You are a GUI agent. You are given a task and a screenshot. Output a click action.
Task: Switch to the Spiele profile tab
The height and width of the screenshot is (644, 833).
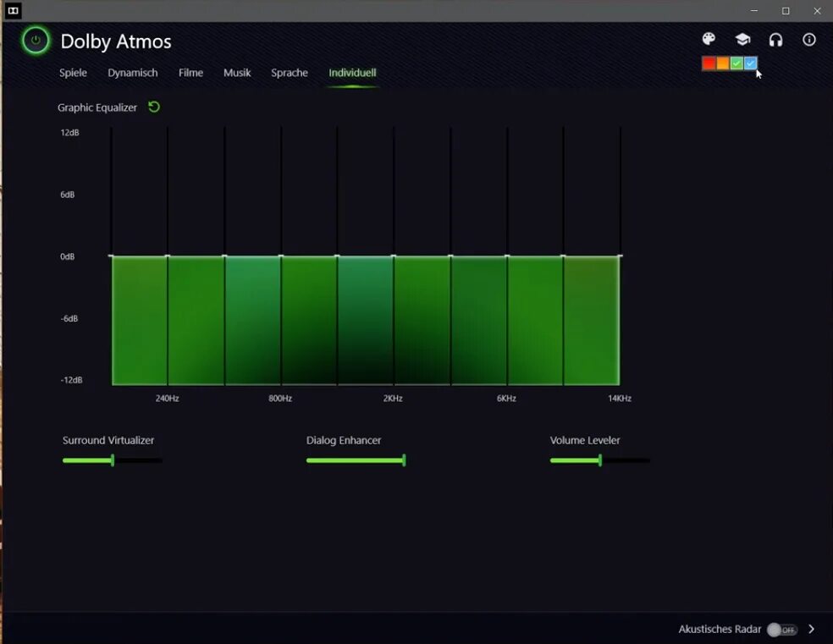[x=73, y=73]
